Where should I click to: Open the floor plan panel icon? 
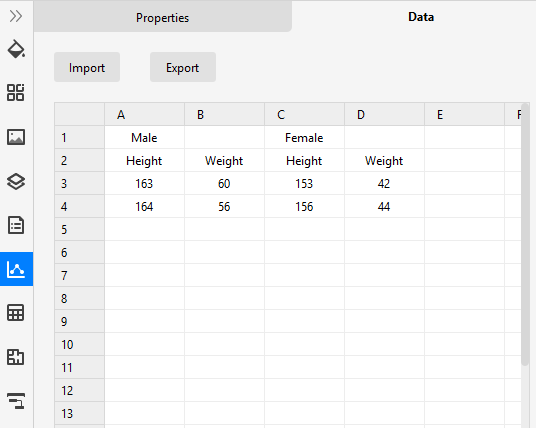click(16, 357)
